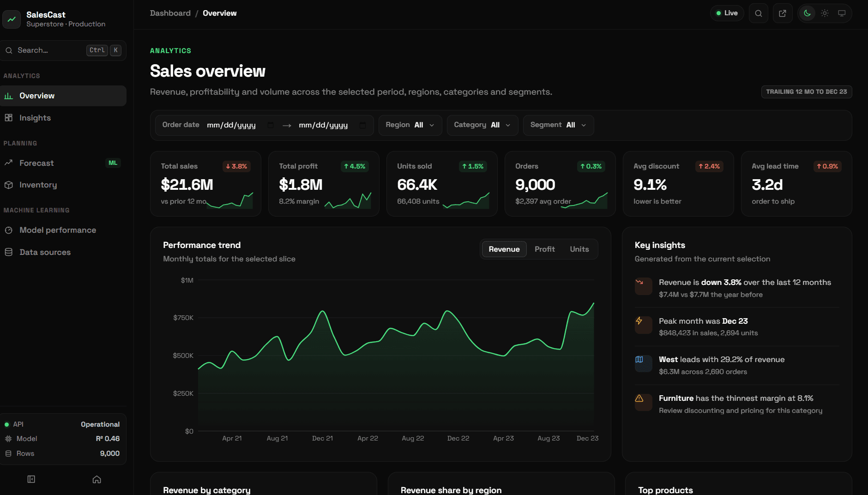868x495 pixels.
Task: Click the open-in-new-window icon
Action: click(x=783, y=13)
